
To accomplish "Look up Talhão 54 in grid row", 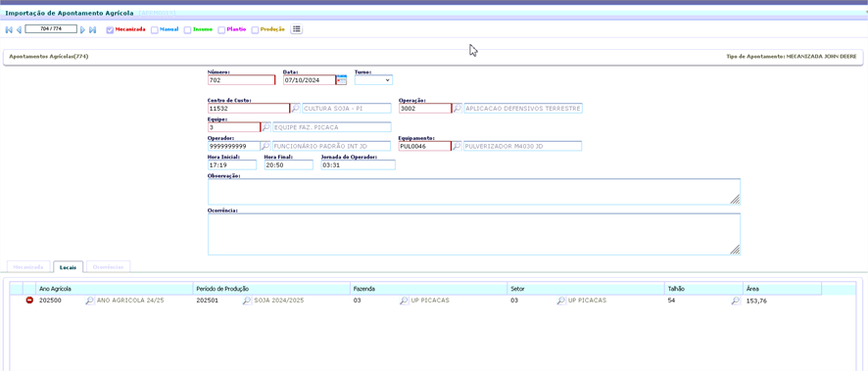I will click(x=735, y=301).
